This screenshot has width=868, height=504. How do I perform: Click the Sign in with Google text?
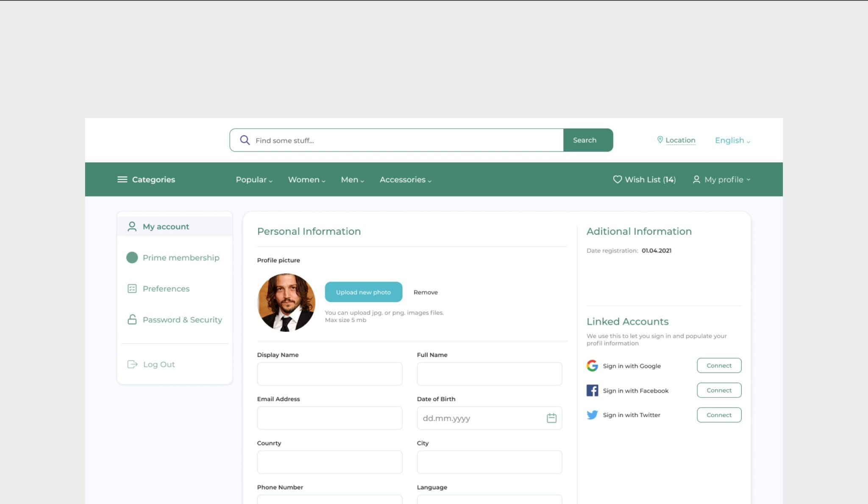click(632, 366)
